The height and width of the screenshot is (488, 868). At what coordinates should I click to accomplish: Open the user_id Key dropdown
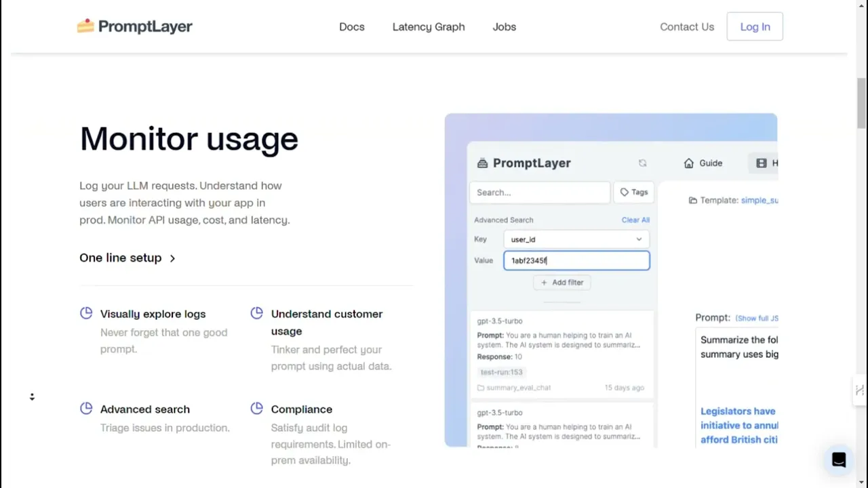tap(576, 239)
